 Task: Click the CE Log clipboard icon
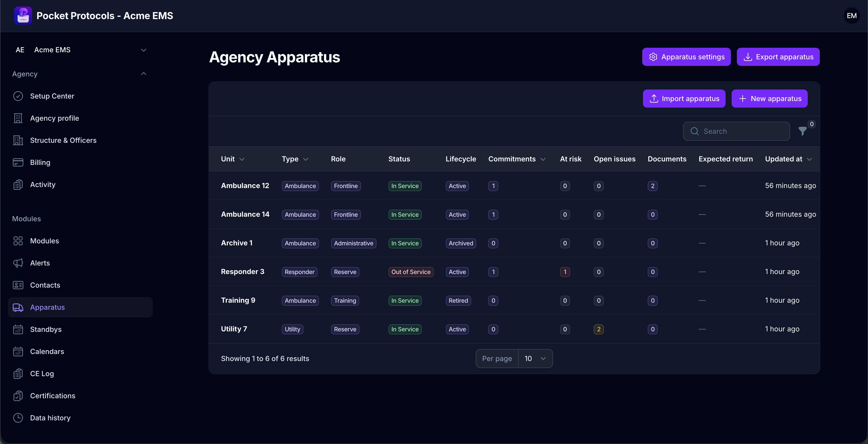pyautogui.click(x=18, y=374)
